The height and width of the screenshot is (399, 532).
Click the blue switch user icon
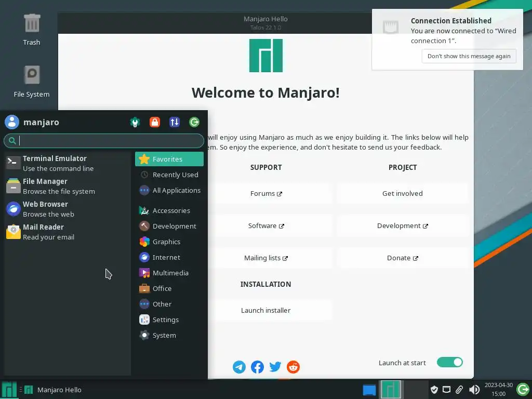(175, 122)
